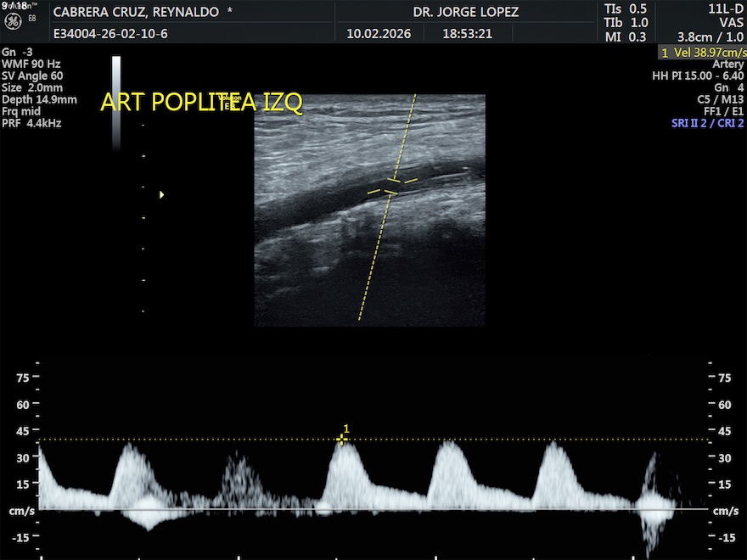The height and width of the screenshot is (560, 747).
Task: Click the 45 mark on the left velocity scale
Action: click(22, 431)
